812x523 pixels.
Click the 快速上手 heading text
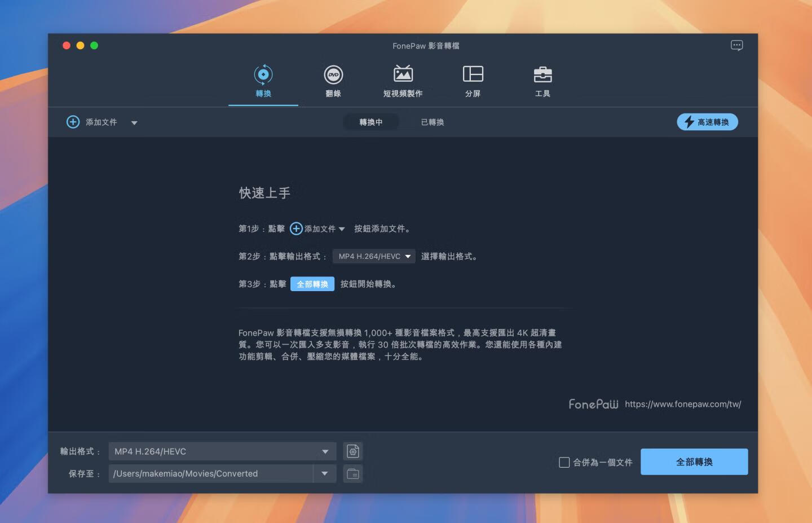(x=264, y=193)
